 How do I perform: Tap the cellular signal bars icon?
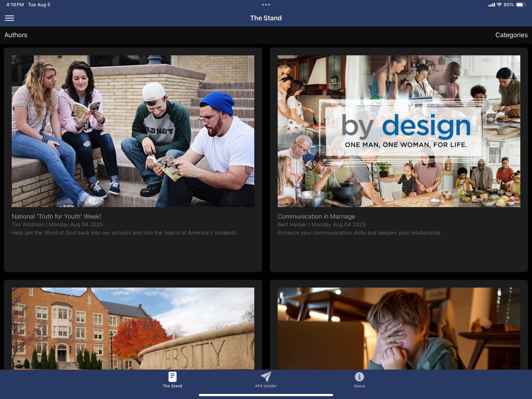click(x=492, y=4)
